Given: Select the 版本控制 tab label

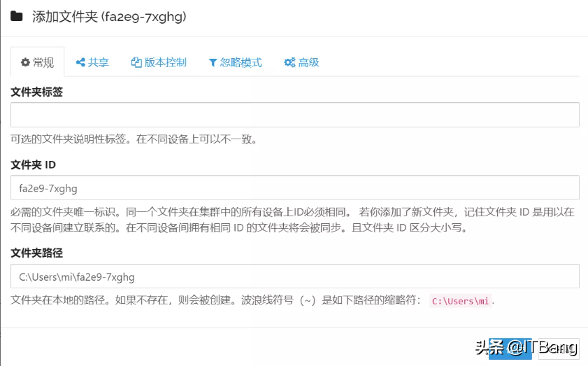Looking at the screenshot, I should pos(166,62).
